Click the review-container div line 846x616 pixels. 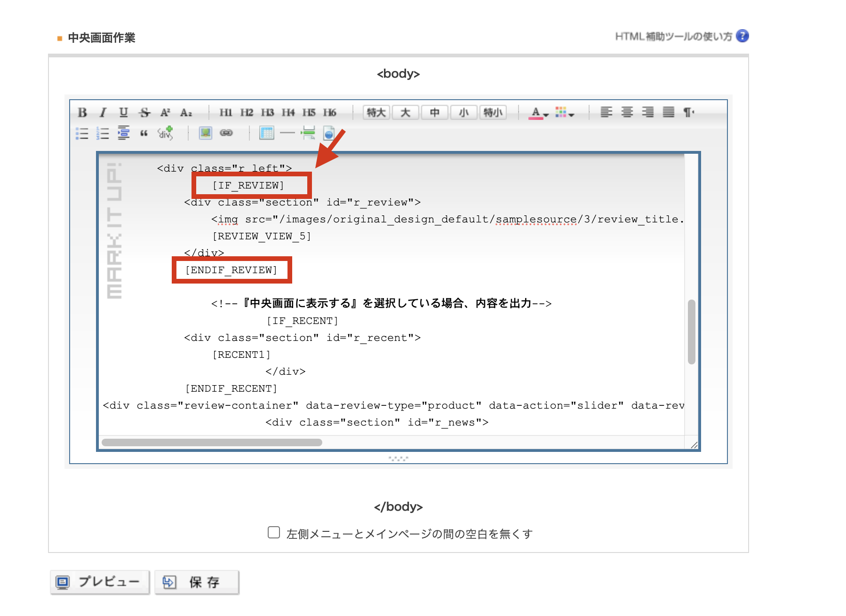coord(393,405)
